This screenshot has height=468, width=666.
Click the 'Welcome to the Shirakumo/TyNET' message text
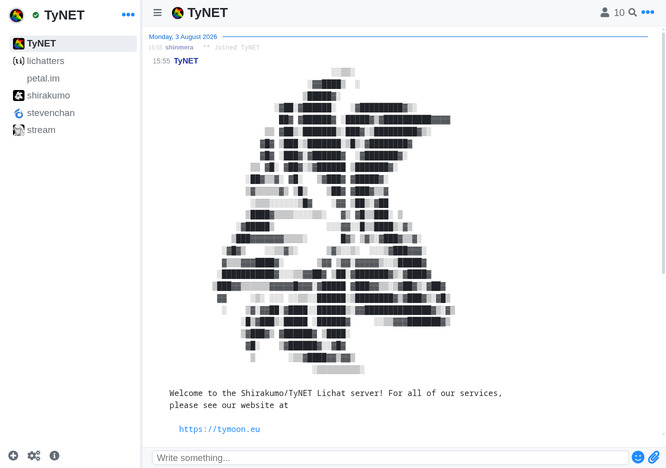tap(336, 399)
